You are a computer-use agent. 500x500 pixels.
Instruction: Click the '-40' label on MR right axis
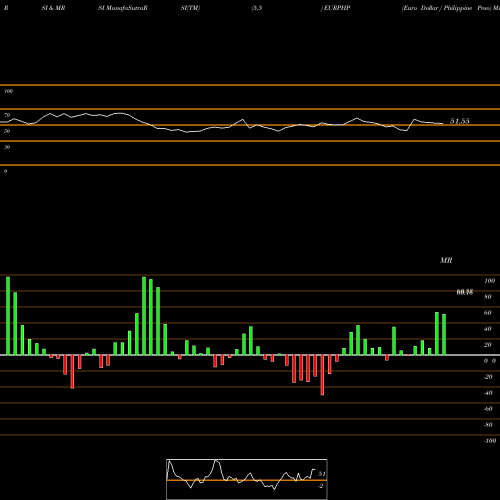click(488, 393)
